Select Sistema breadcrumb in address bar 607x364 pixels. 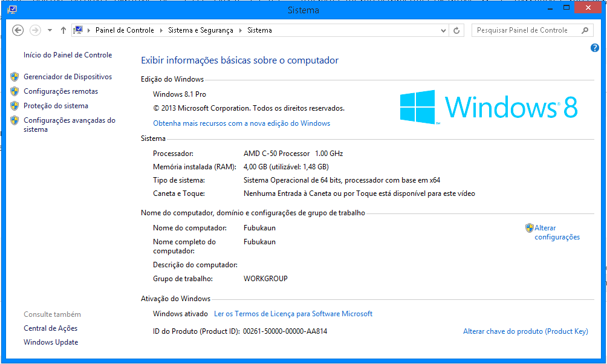[259, 30]
